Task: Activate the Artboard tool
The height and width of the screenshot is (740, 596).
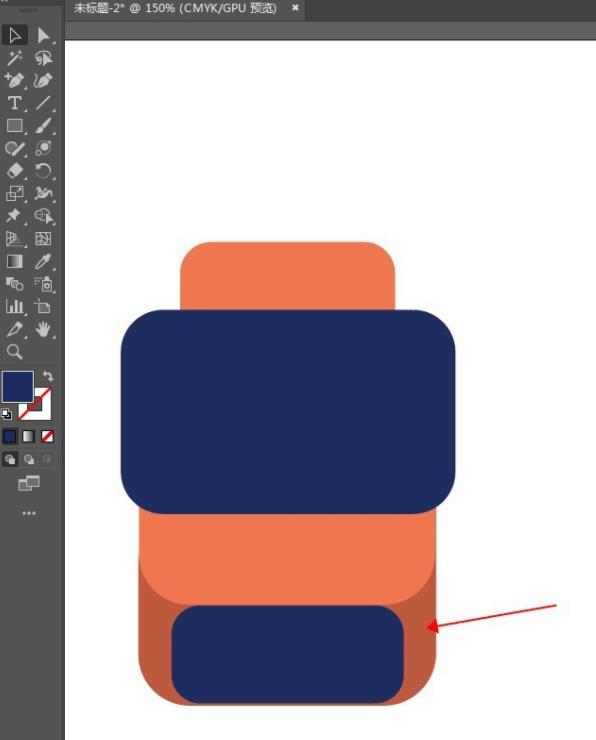Action: [x=43, y=306]
